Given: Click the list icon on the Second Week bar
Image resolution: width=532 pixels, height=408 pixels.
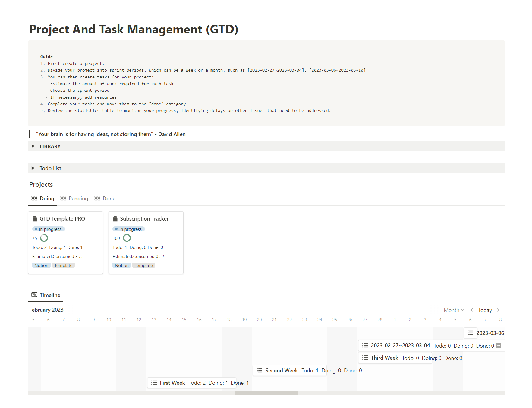Looking at the screenshot, I should 259,370.
